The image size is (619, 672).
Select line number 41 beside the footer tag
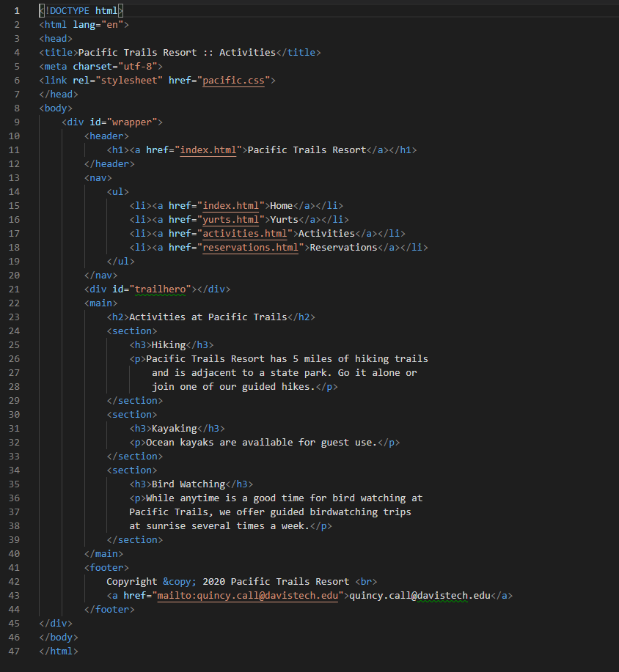[x=15, y=568]
